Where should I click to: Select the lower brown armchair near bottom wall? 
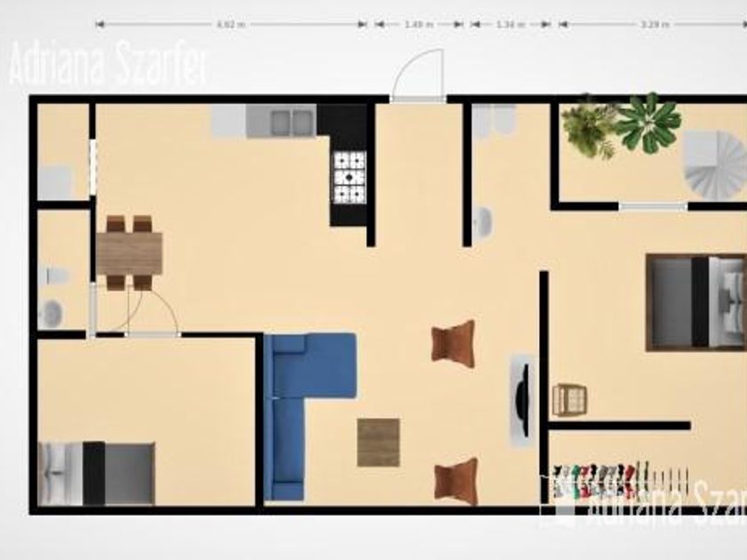[456, 482]
